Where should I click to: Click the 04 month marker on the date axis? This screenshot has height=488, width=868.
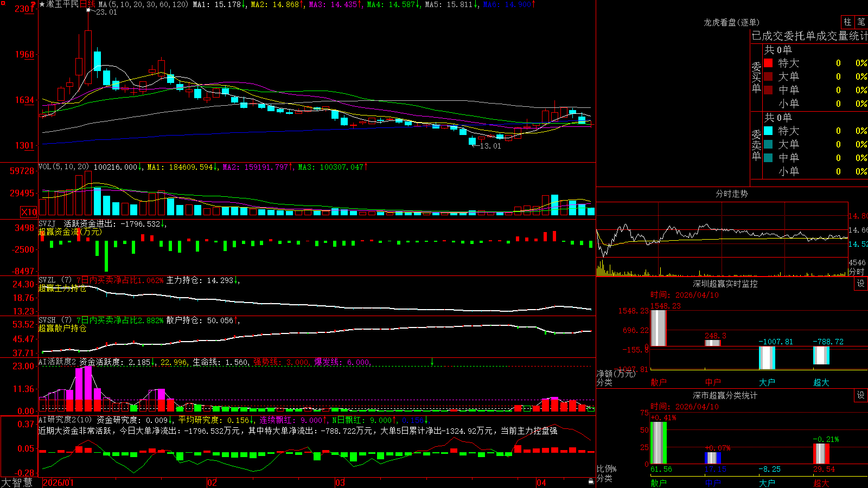(541, 483)
